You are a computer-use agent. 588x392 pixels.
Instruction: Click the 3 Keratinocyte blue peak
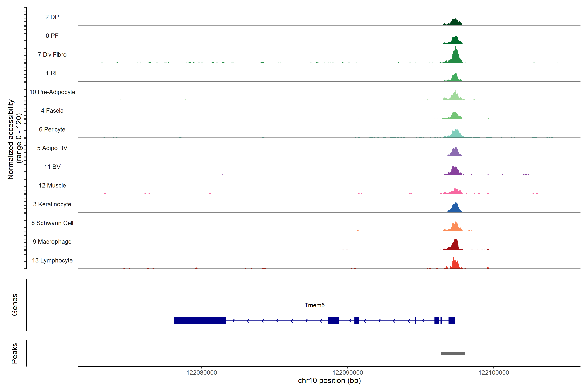[x=456, y=208]
